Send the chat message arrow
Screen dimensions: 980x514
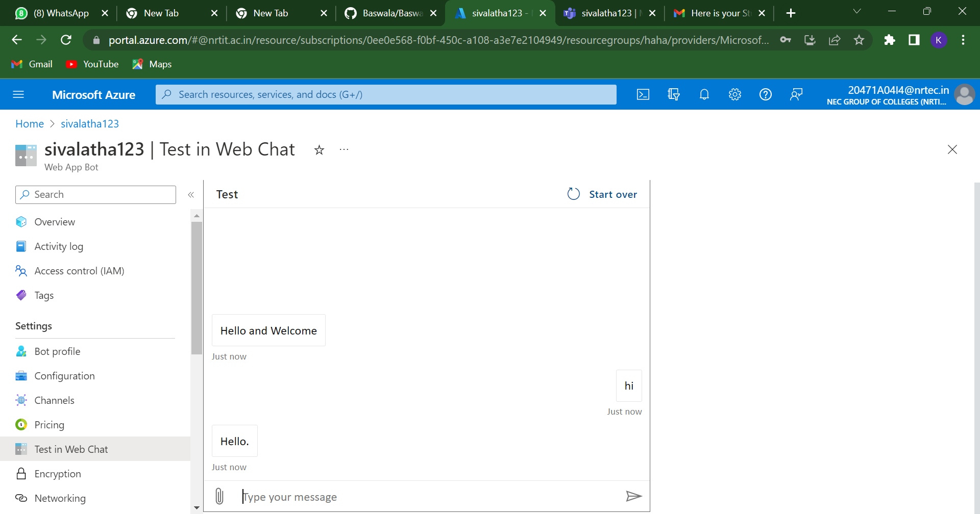(x=633, y=496)
